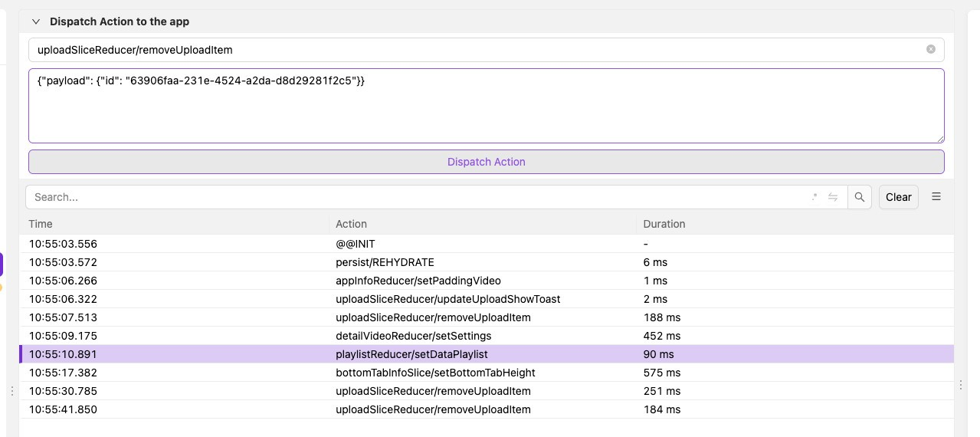980x437 pixels.
Task: Focus the Search actions field
Action: point(414,197)
